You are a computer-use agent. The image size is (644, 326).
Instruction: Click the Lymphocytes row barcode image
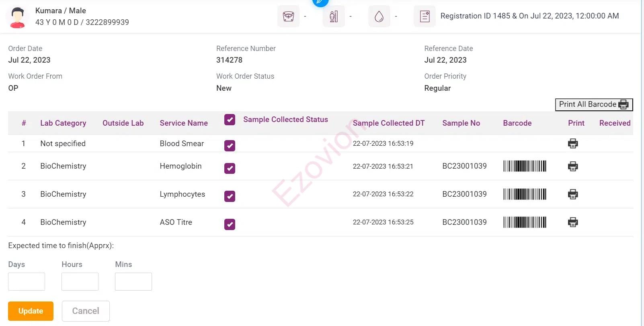[x=525, y=194]
